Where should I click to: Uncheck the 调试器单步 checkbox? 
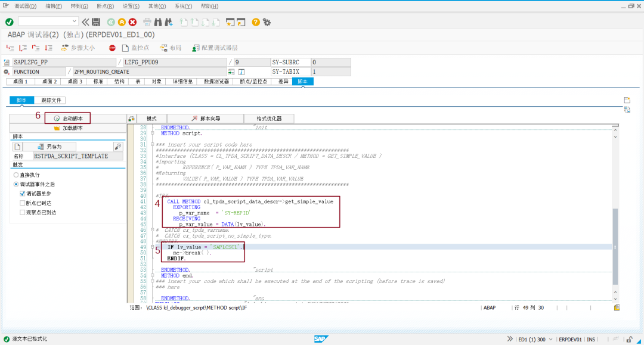coord(23,194)
